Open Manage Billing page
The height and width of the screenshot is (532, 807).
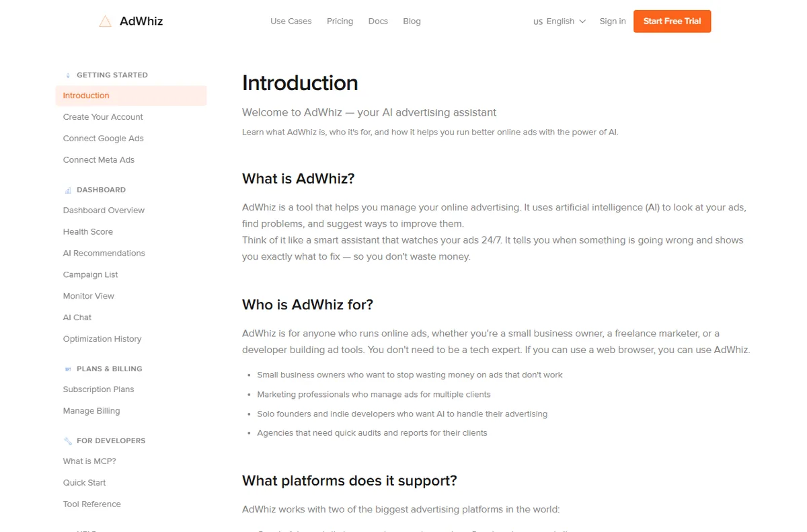coord(91,411)
